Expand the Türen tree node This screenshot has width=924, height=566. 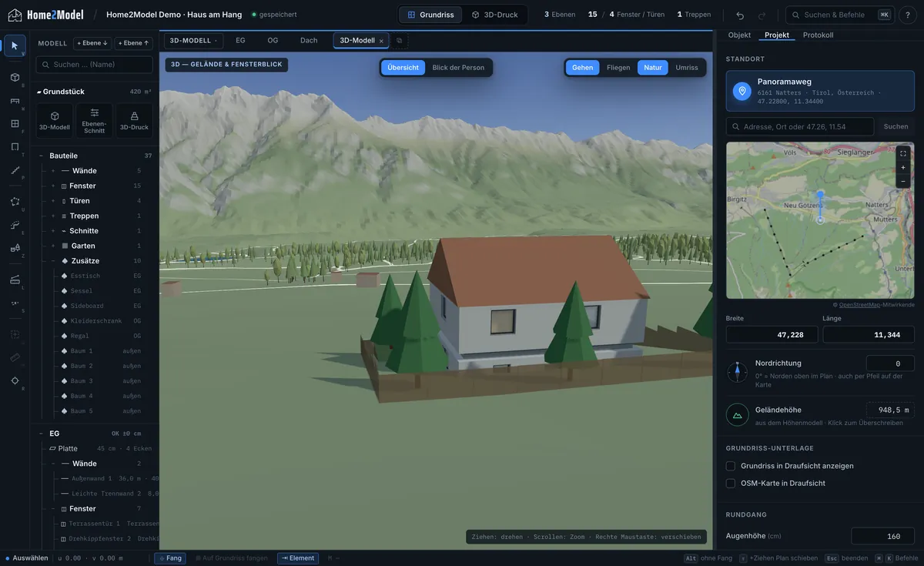click(53, 201)
